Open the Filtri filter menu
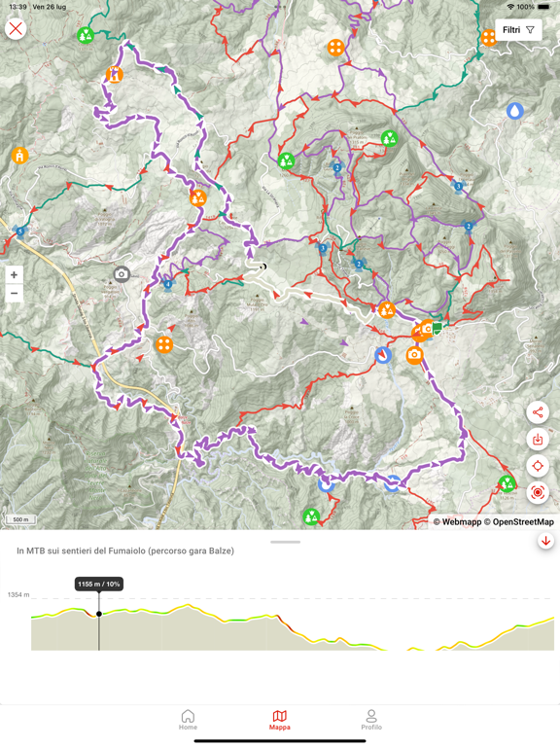Screen dimensions: 560x747 pos(518,30)
